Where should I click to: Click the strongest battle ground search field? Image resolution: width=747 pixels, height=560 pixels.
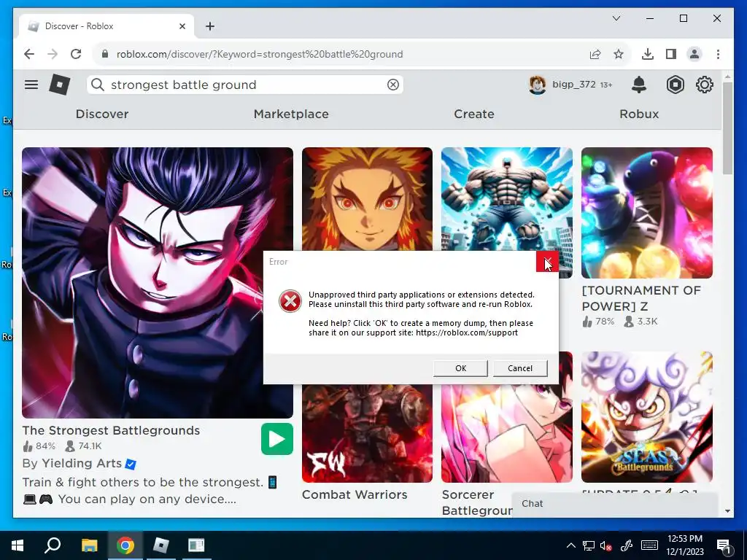(x=245, y=85)
